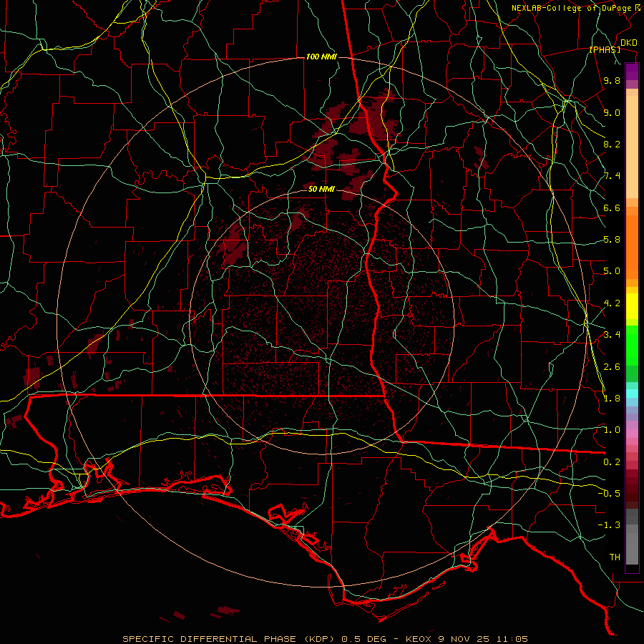Image resolution: width=644 pixels, height=644 pixels.
Task: Click the 5.0 value on the color scale
Action: point(612,271)
